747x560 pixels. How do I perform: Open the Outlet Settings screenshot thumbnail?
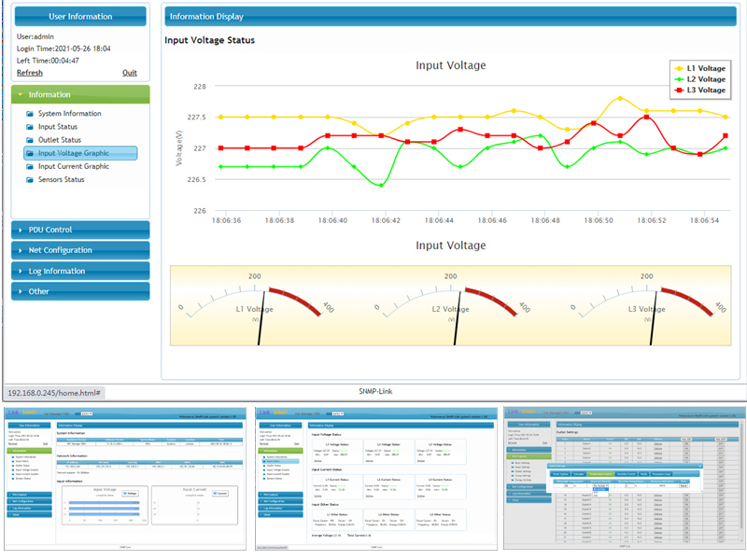click(x=621, y=477)
